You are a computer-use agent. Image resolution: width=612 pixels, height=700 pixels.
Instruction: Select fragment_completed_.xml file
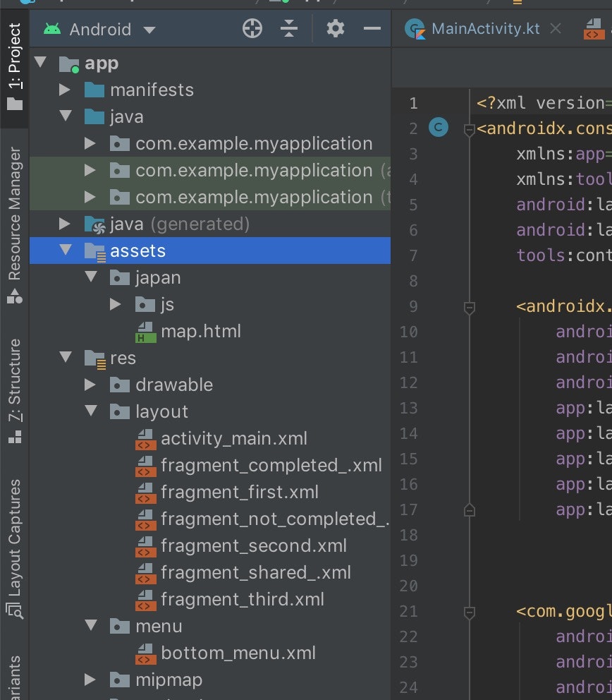tap(271, 465)
